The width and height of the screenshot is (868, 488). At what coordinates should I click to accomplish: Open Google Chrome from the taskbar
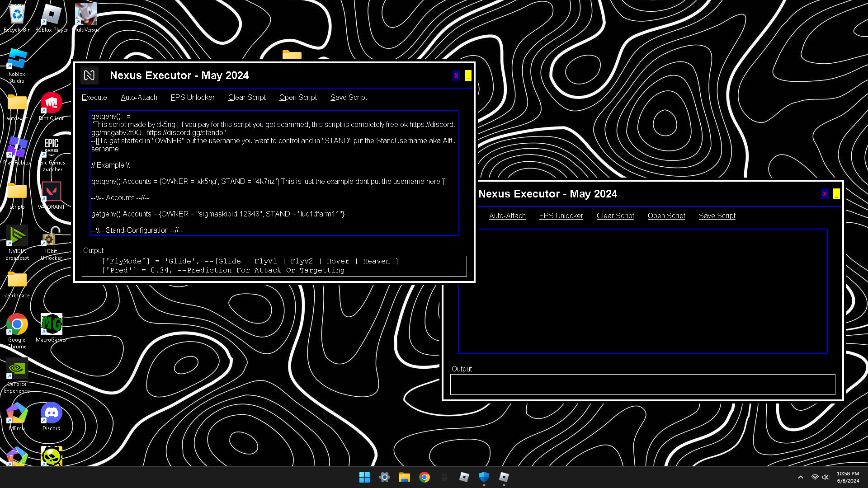[x=424, y=477]
